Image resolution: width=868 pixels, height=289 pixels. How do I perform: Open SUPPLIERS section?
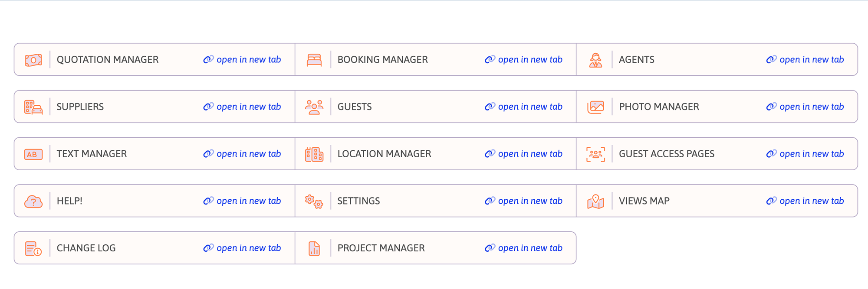pos(80,107)
